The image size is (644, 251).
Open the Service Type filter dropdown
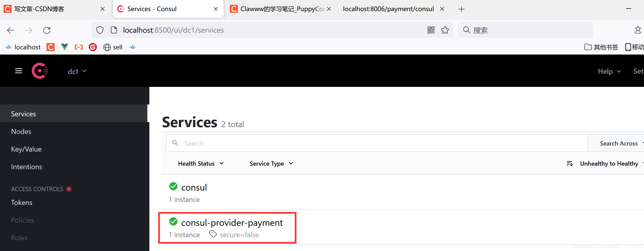point(271,163)
